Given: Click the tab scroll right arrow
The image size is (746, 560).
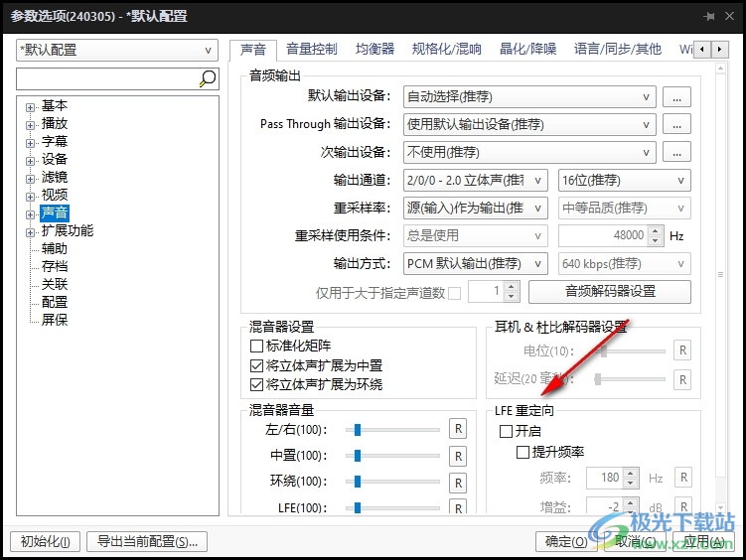Looking at the screenshot, I should (720, 49).
